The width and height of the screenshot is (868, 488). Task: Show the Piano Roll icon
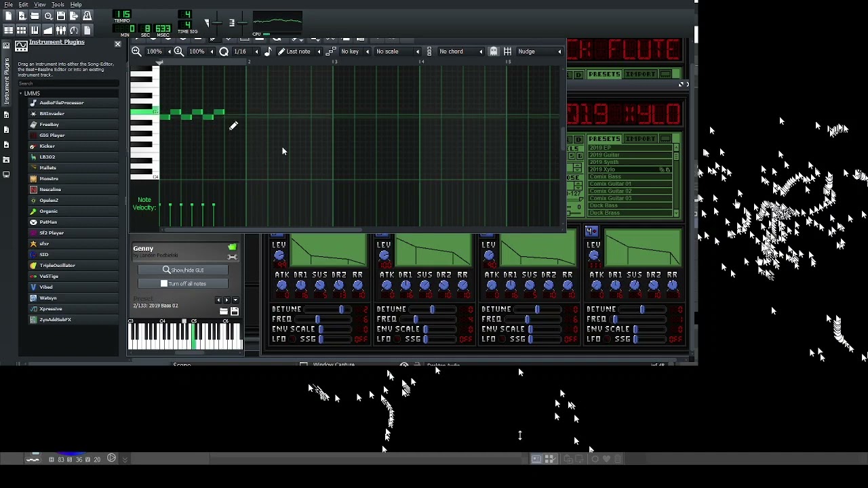[x=35, y=30]
